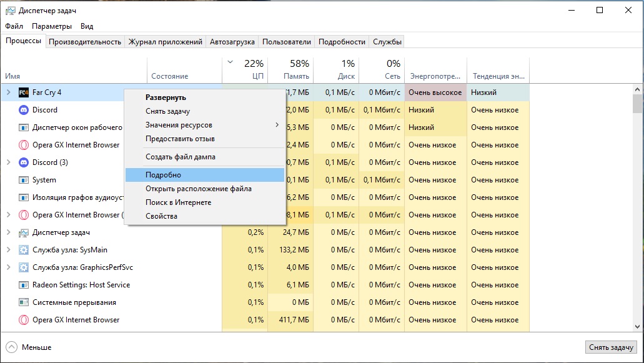
Task: Open the Значения ресурсов submenu arrow
Action: 277,125
